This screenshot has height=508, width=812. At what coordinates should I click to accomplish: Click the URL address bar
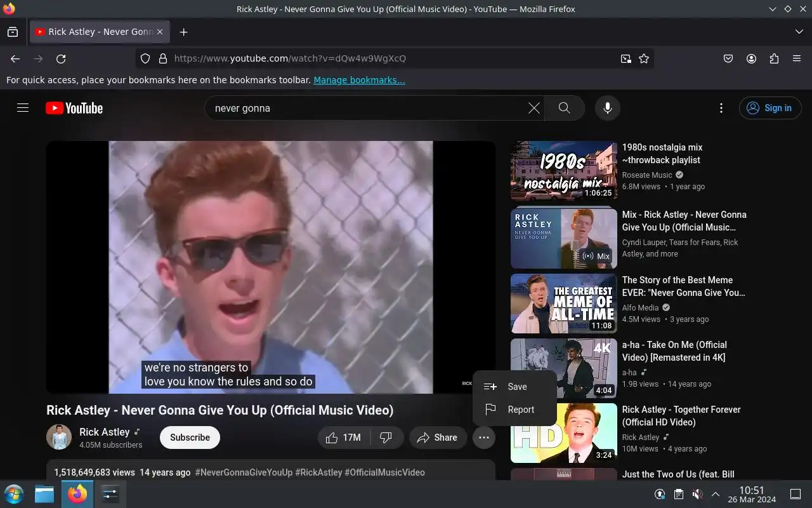tap(393, 58)
